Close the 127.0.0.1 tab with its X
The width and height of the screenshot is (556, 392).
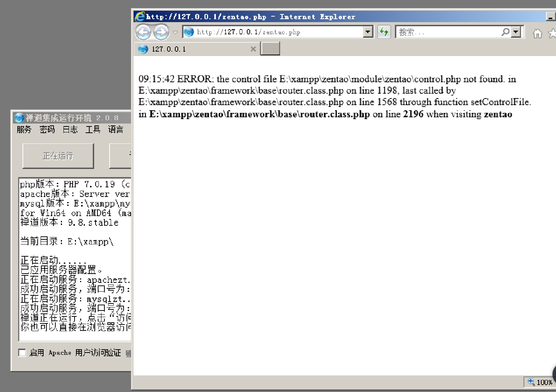click(x=253, y=49)
